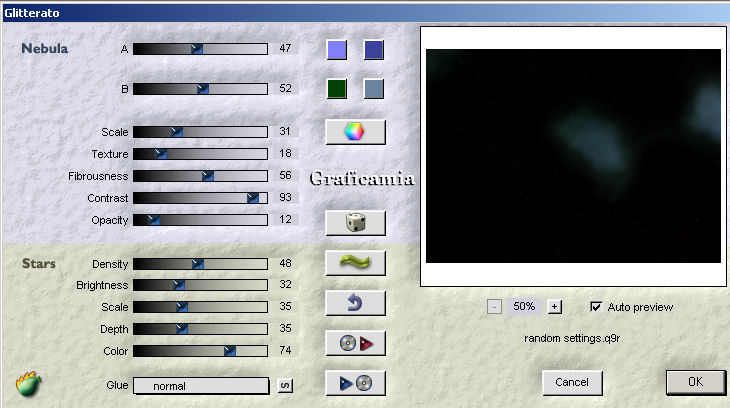Adjust the Opacity slider

click(200, 220)
